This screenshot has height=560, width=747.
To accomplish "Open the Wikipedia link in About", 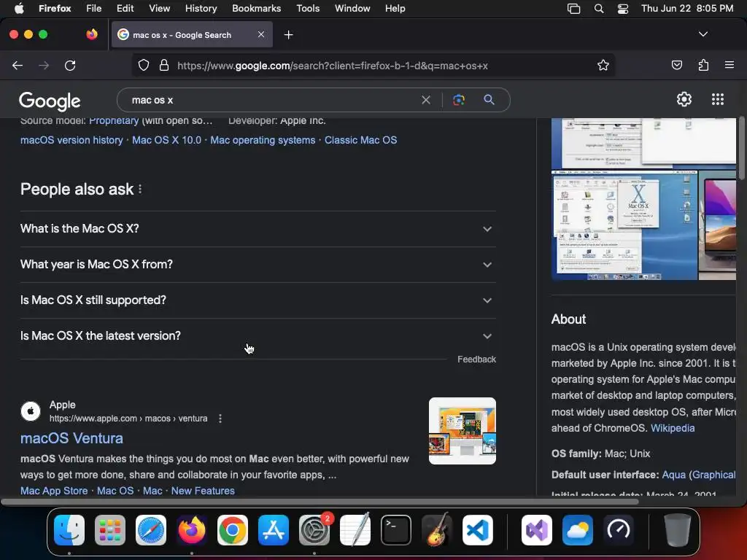I will tap(673, 428).
